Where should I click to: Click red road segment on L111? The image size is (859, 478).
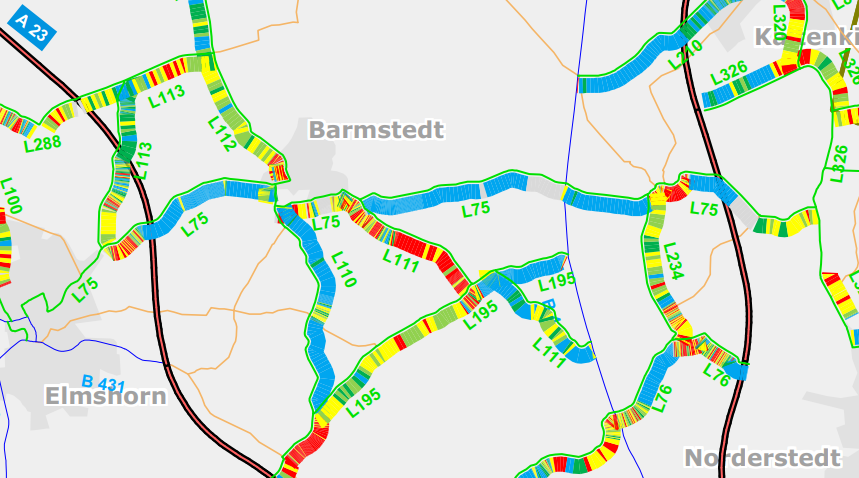coord(416,244)
